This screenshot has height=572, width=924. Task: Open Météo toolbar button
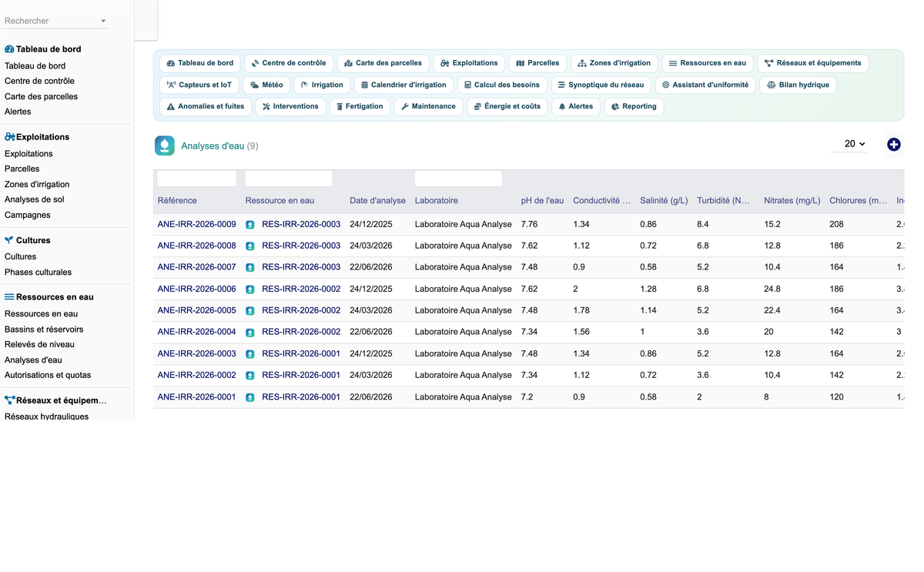[266, 85]
